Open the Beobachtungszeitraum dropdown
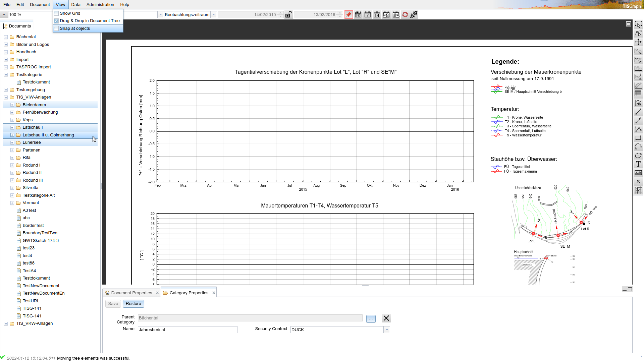 pyautogui.click(x=214, y=15)
